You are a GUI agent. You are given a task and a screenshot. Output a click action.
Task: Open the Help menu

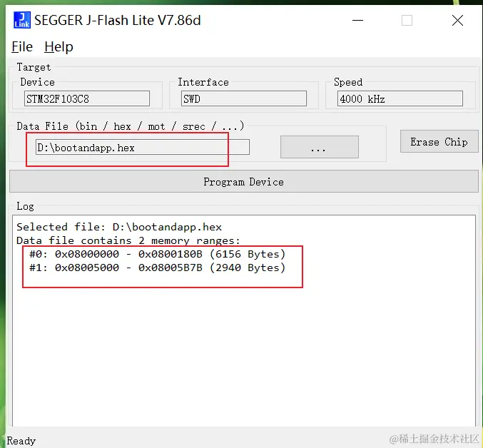(x=59, y=47)
